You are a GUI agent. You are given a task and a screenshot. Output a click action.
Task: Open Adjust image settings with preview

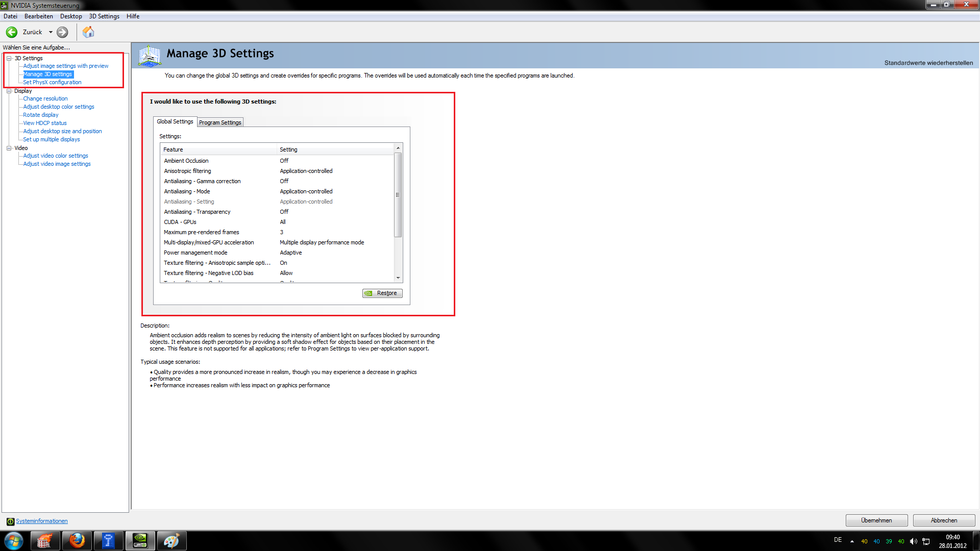(x=66, y=66)
